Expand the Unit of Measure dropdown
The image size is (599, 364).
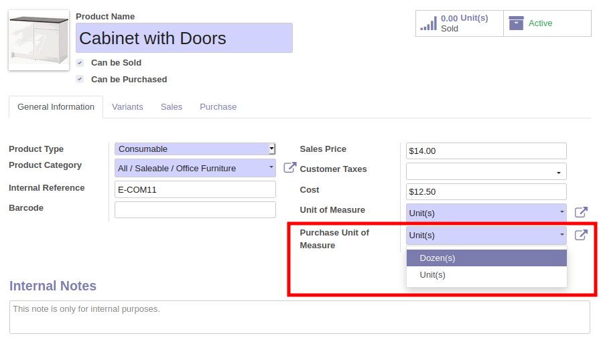click(486, 213)
